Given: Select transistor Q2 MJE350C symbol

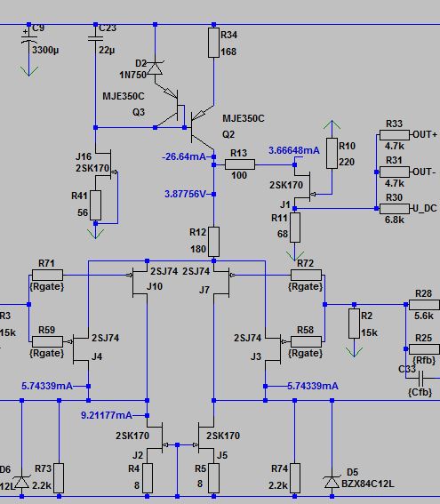Looking at the screenshot, I should coord(203,128).
